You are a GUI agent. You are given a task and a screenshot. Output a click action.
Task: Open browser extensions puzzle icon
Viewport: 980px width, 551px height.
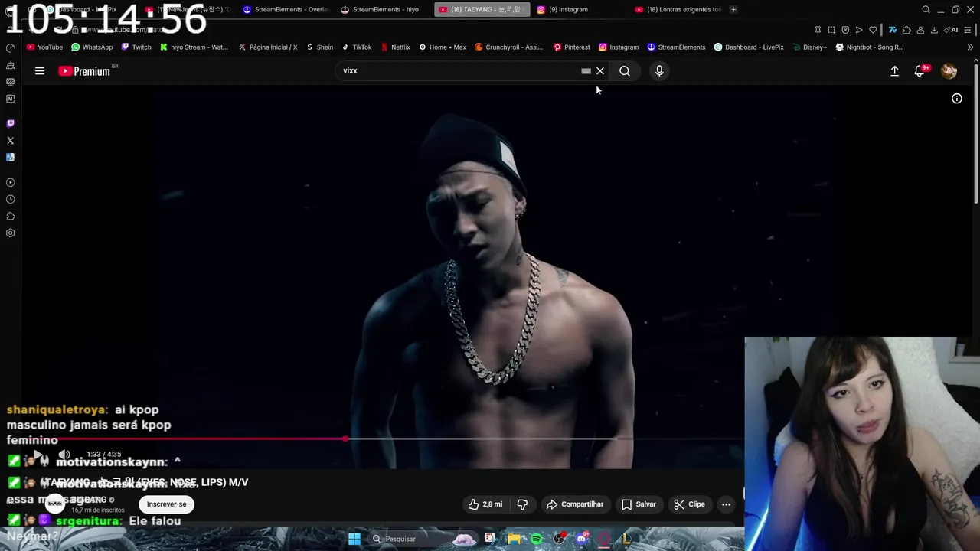click(906, 30)
